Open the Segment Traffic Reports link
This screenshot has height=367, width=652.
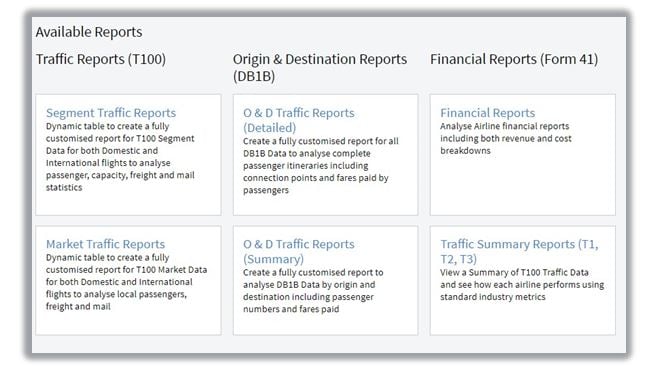[111, 113]
